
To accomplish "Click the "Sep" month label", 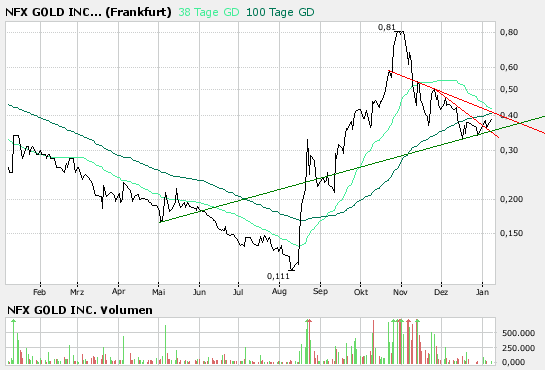I will pyautogui.click(x=320, y=292).
